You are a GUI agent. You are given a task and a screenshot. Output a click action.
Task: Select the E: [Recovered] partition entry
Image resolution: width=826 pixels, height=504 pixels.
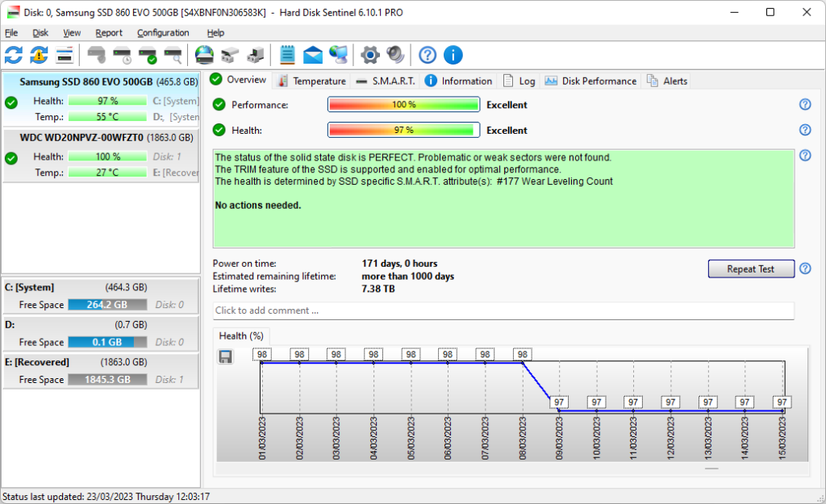pyautogui.click(x=101, y=371)
